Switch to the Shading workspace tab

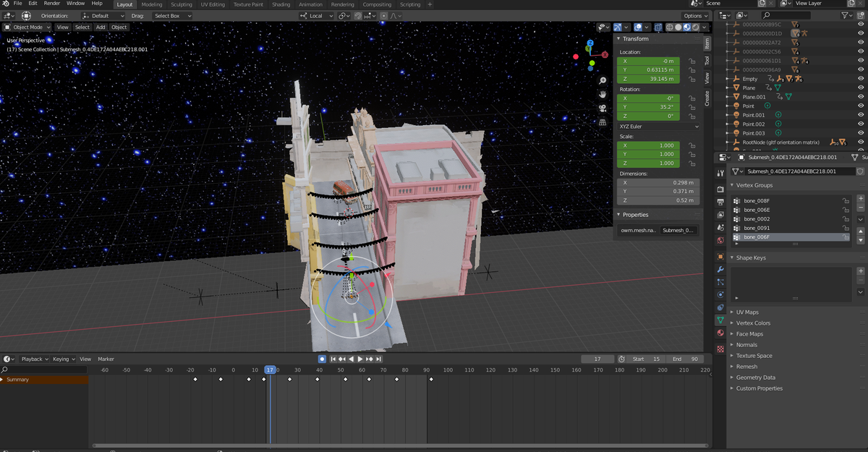(281, 4)
